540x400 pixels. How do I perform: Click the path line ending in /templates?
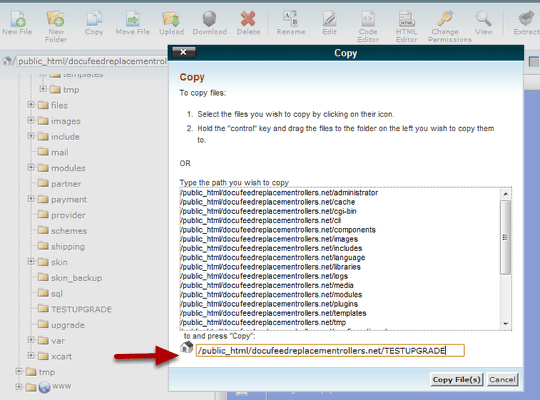[273, 314]
